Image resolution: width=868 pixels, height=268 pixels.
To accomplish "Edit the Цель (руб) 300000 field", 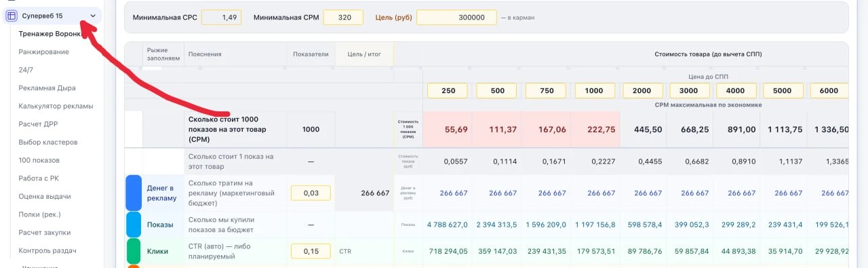I will 456,18.
